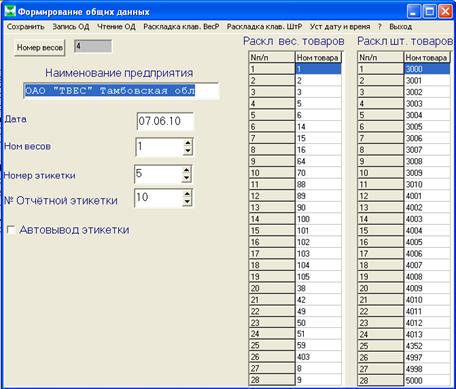Decrease Ном весов spinner value
Viewport: 456px width, 389px height.
188,151
